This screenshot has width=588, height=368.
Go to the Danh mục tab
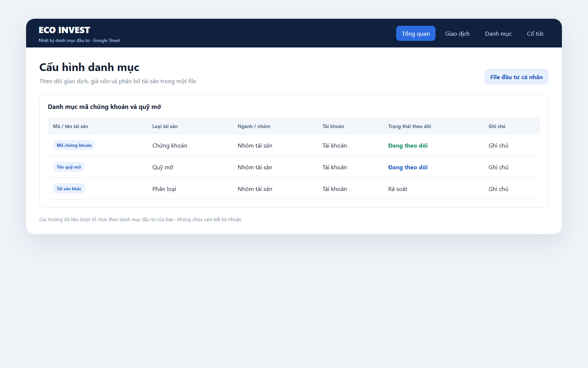point(498,33)
